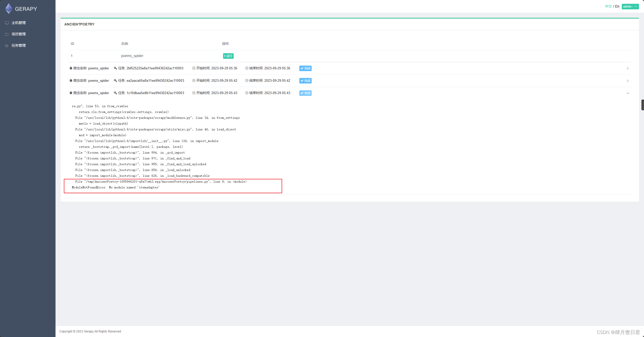Click the folder icon beside 项目管理
Image resolution: width=644 pixels, height=337 pixels.
[7, 34]
